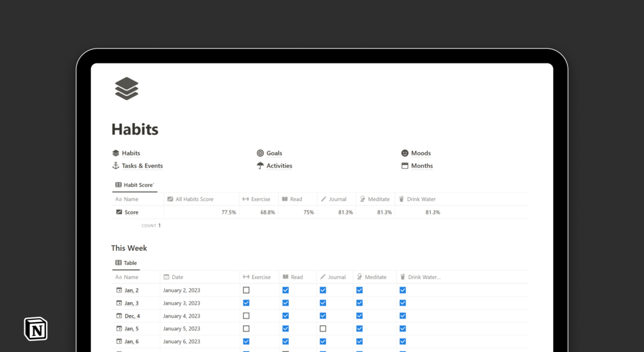Click the table icon in the Habit Score tab

coord(119,185)
